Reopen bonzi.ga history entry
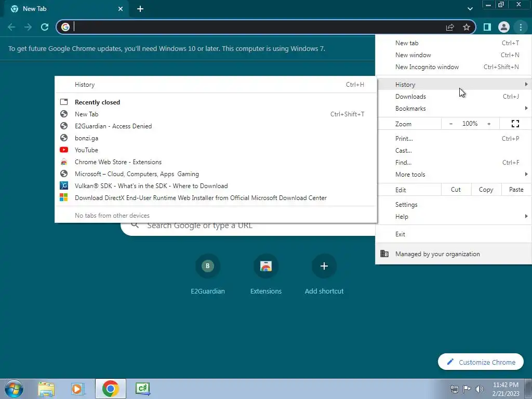Viewport: 532px width, 399px height. click(216, 138)
